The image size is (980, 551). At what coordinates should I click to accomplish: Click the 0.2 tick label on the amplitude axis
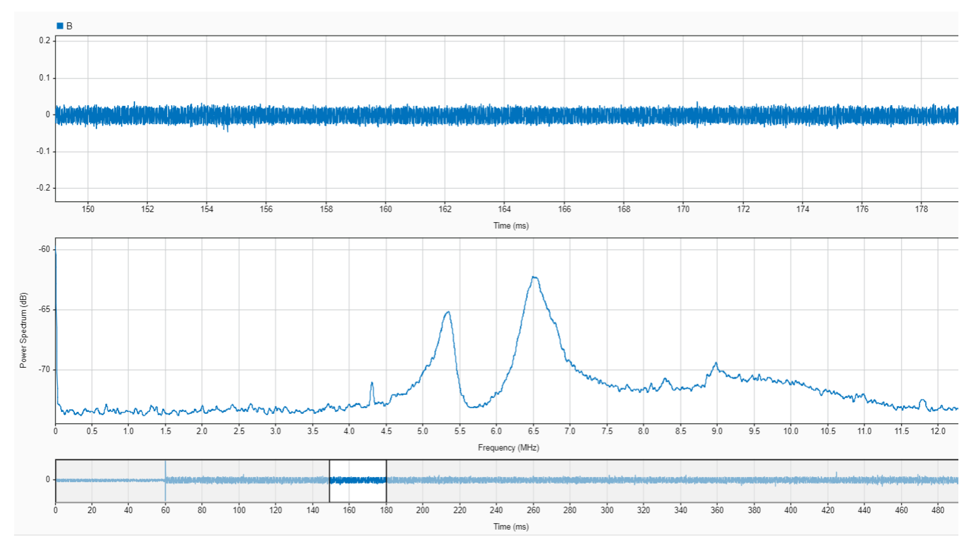coord(45,40)
